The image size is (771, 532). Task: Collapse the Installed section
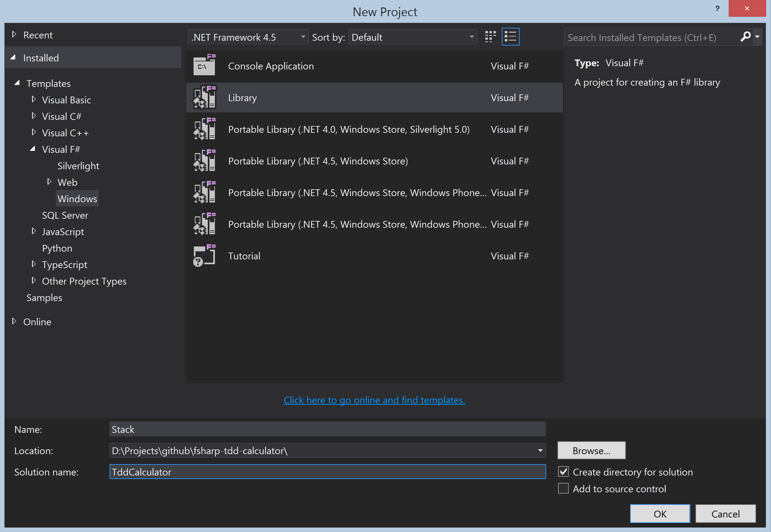coord(13,57)
